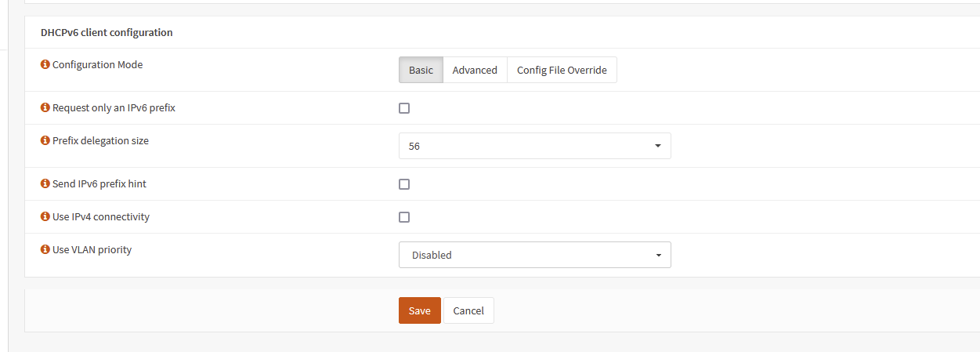The image size is (980, 352).
Task: Click the arrow on the prefix size selector
Action: pyautogui.click(x=657, y=146)
